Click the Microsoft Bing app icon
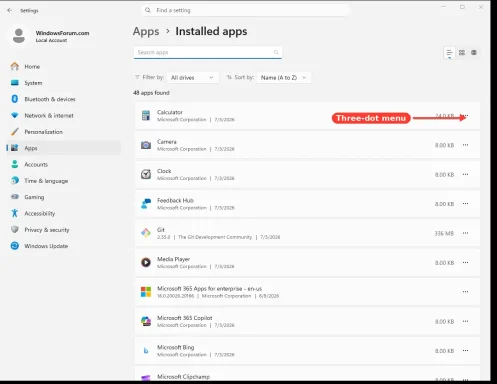497x384 pixels. [146, 351]
